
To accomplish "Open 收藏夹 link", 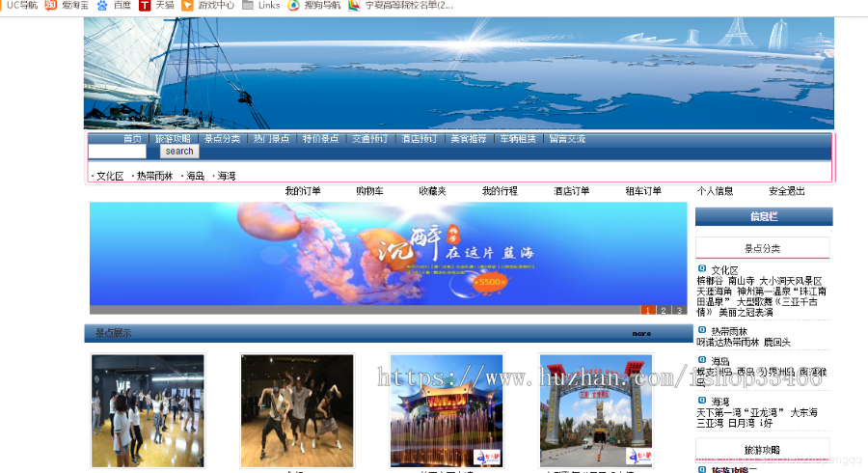I will pyautogui.click(x=432, y=191).
